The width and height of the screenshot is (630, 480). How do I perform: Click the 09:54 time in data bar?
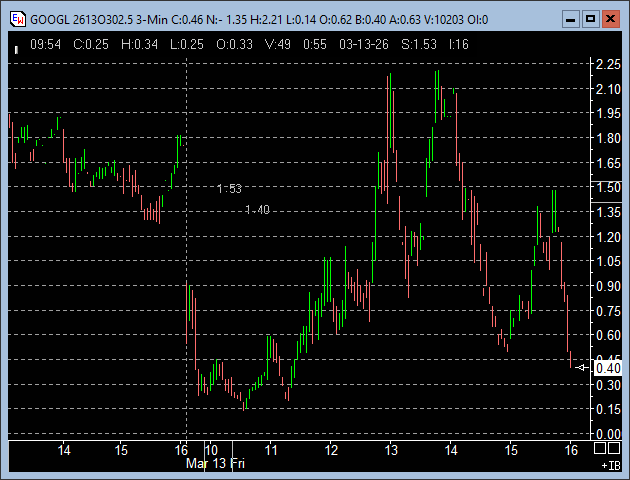point(45,45)
